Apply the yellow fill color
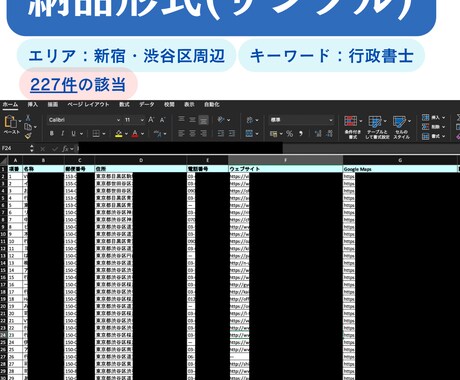Viewport: 460px width, 380px height. pos(119,134)
